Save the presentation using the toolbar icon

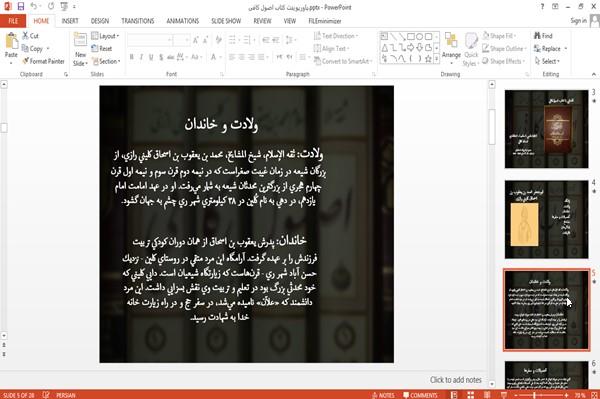(x=21, y=7)
